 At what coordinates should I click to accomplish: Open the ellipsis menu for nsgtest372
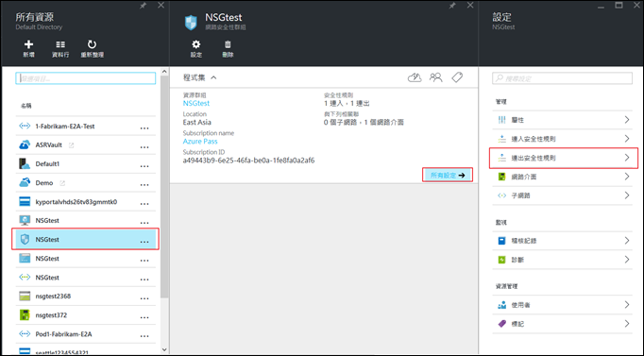[144, 317]
